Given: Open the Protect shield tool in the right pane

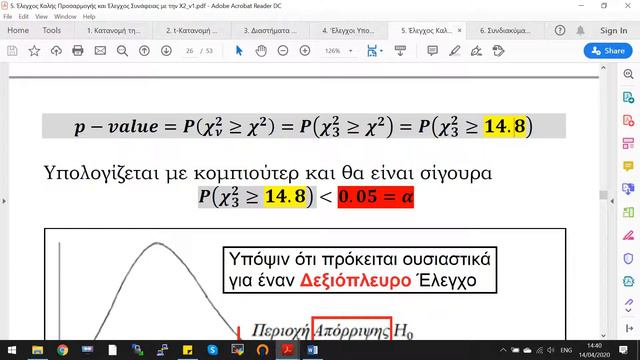Looking at the screenshot, I should pos(628,258).
